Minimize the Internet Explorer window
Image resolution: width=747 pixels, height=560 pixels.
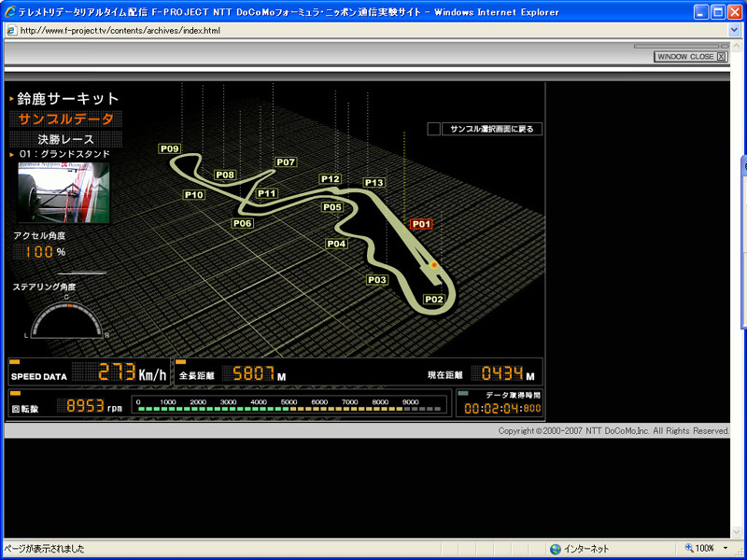pos(701,11)
